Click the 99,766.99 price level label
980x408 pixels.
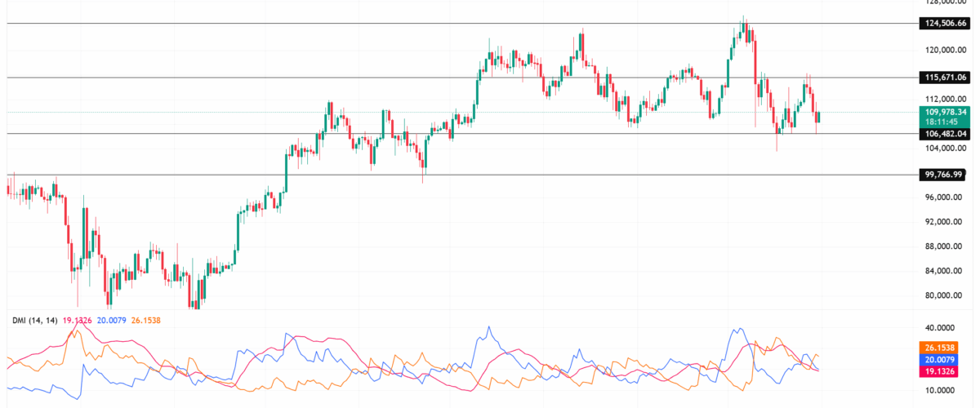point(943,175)
